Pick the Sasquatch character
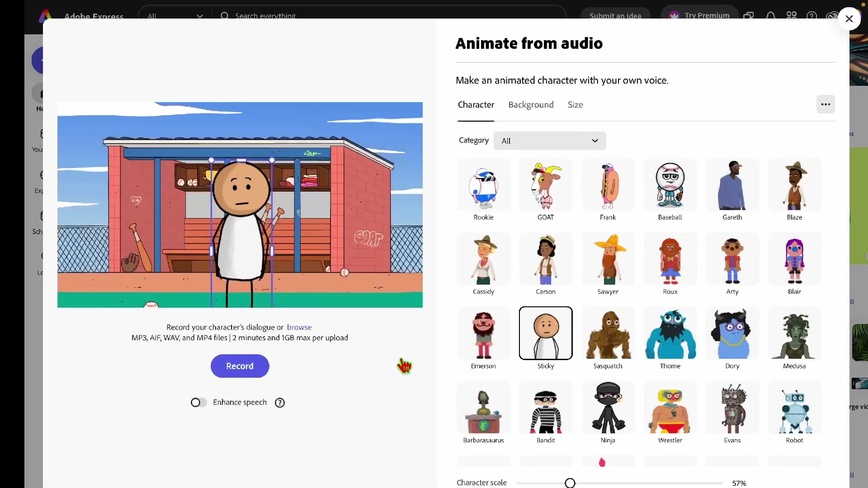Screen dimensions: 868x488 [x=608, y=334]
